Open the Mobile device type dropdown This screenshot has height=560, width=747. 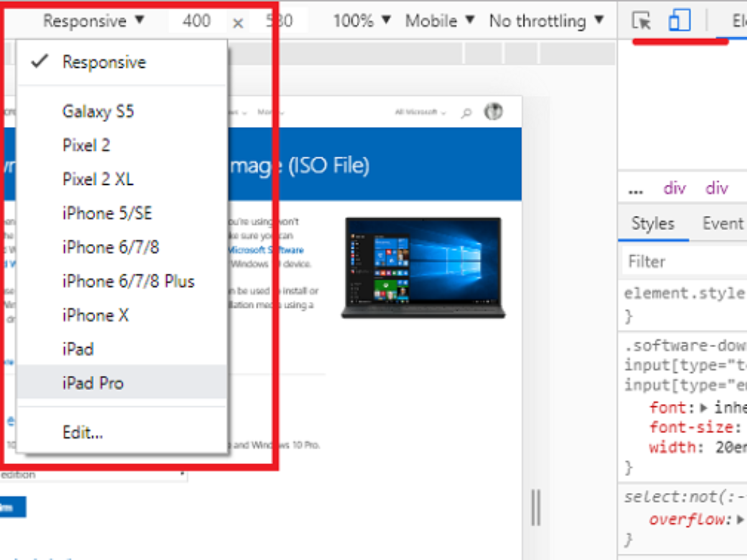(x=440, y=21)
